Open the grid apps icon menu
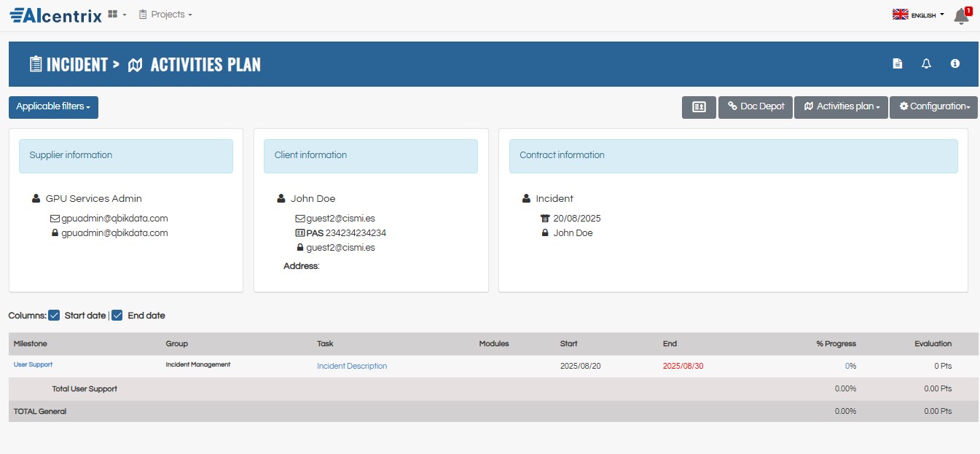980x454 pixels. (x=113, y=15)
